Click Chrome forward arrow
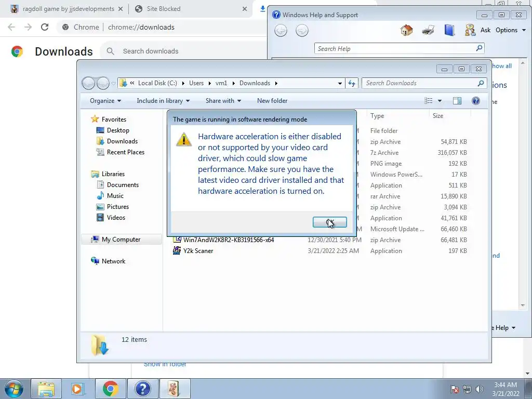This screenshot has width=532, height=399. (28, 27)
